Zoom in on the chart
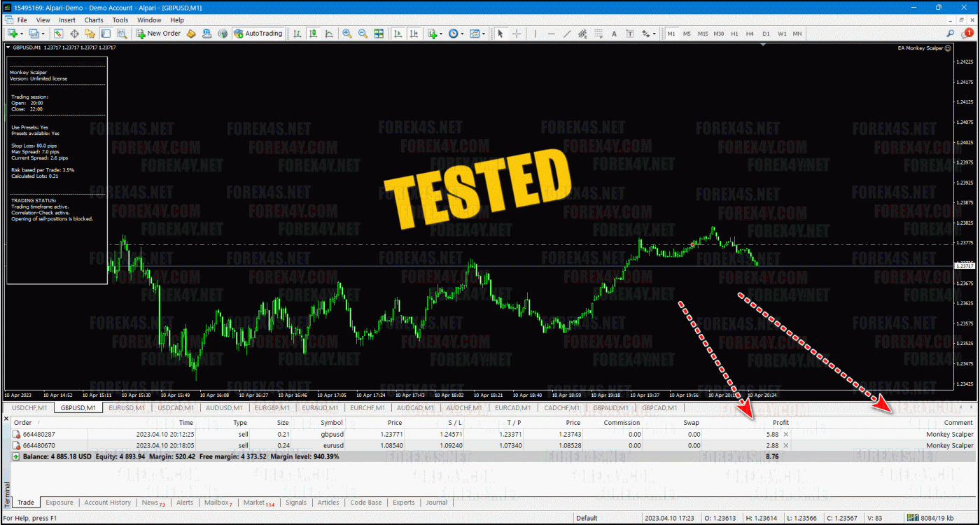The image size is (980, 525). coord(347,33)
